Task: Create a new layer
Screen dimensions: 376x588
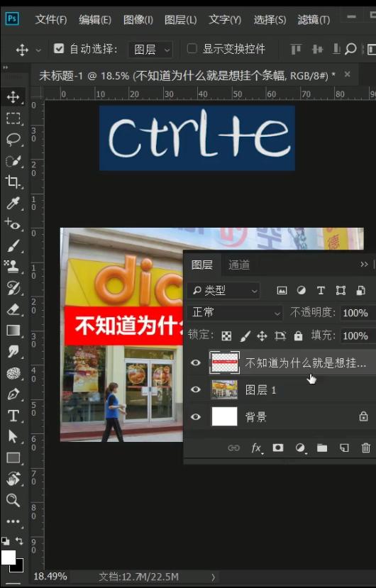Action: [x=344, y=448]
